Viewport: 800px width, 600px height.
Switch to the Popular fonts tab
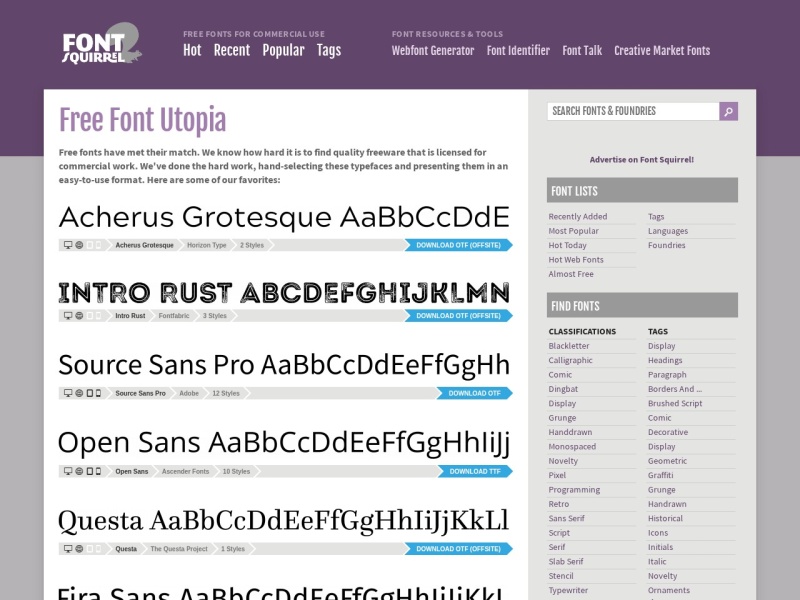(x=284, y=49)
